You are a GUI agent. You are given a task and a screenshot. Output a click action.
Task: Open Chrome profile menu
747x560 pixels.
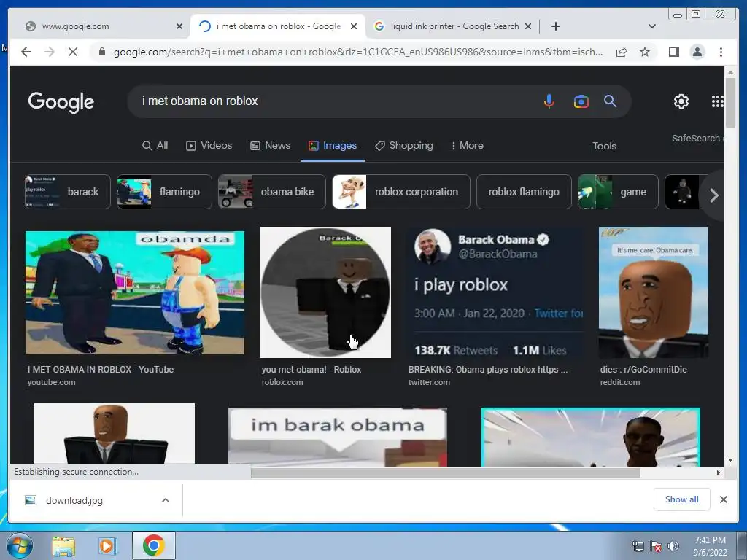(x=697, y=52)
